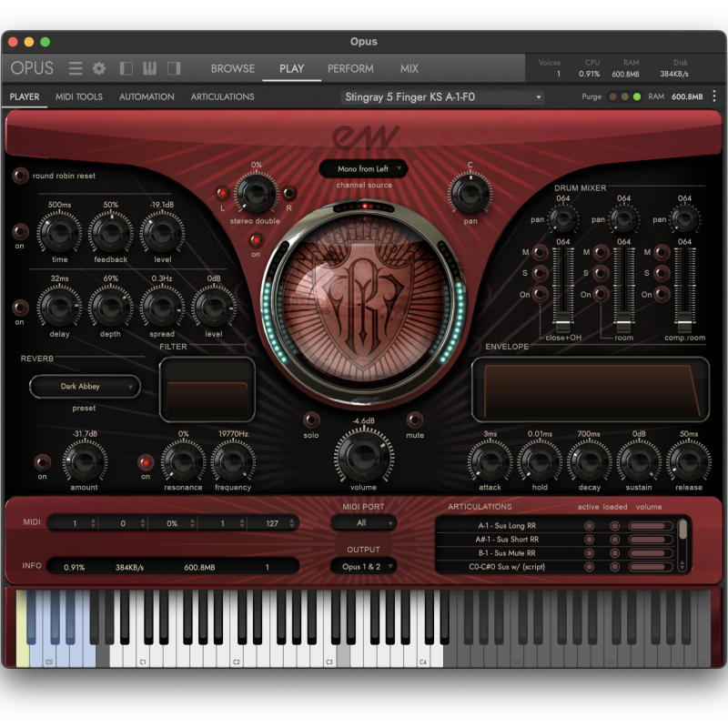The height and width of the screenshot is (728, 728).
Task: Toggle the stereo double on button
Action: 256,240
